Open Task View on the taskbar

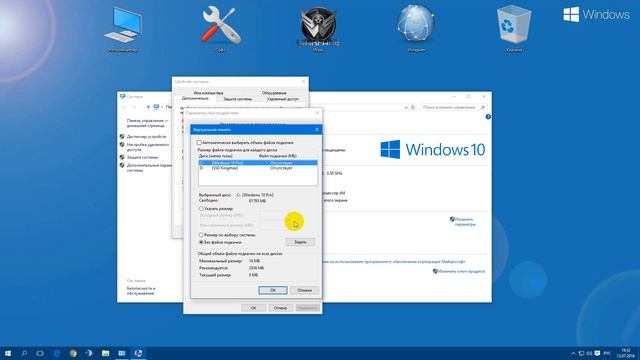(x=40, y=353)
